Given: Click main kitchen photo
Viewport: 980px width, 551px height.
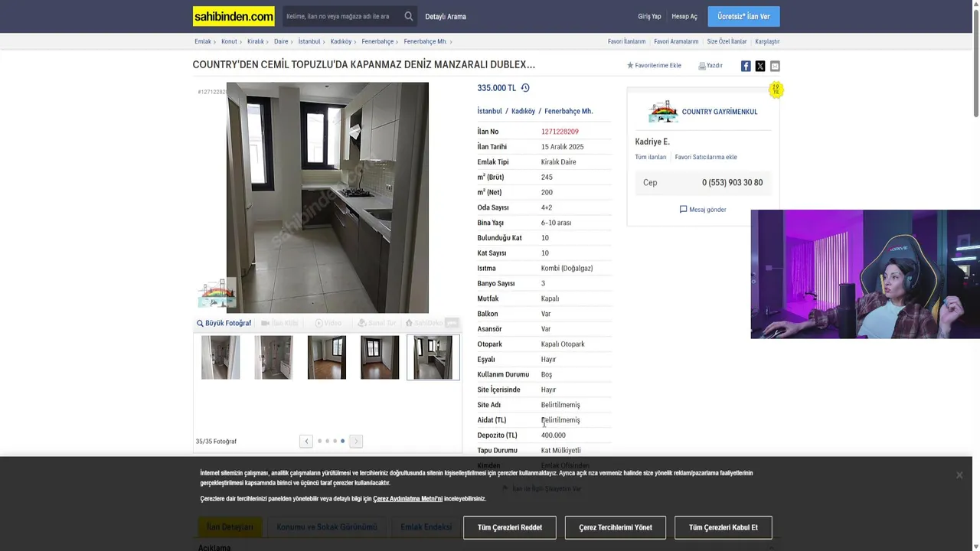Looking at the screenshot, I should click(x=328, y=197).
